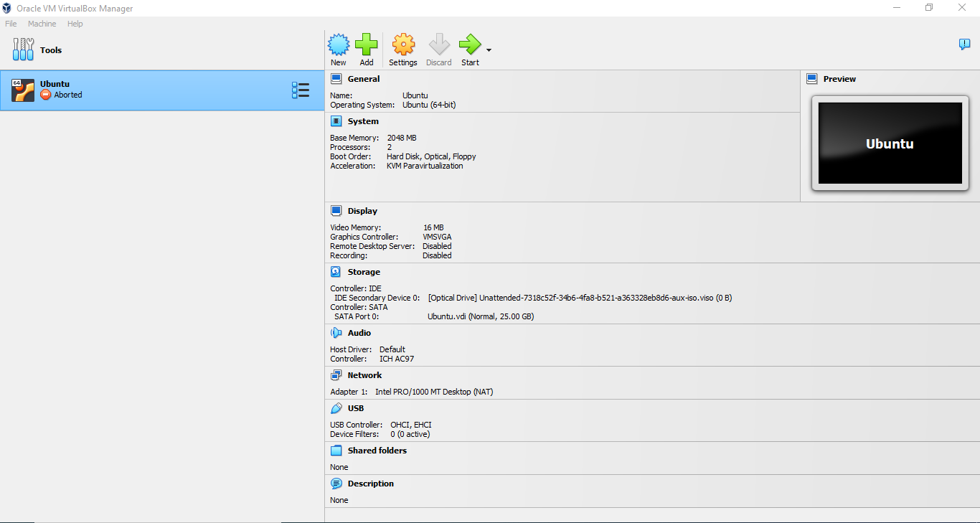980x523 pixels.
Task: Click Hard Disk, Optical, Floppy boot order
Action: click(x=431, y=156)
